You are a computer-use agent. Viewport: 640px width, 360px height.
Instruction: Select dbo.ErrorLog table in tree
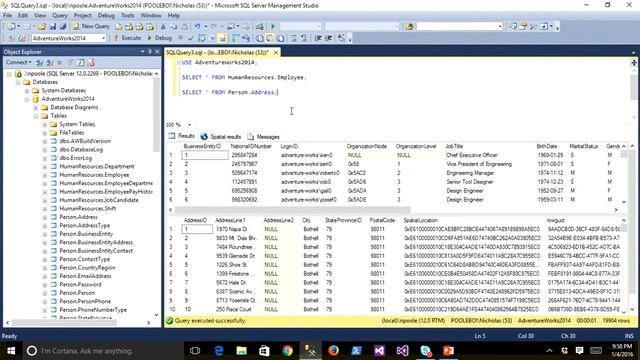[x=76, y=158]
